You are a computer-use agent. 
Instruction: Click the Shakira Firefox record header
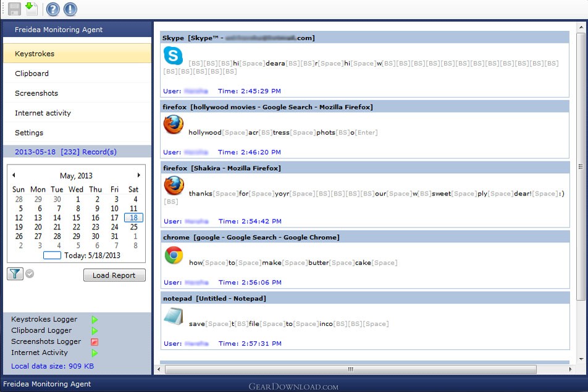[x=365, y=168]
